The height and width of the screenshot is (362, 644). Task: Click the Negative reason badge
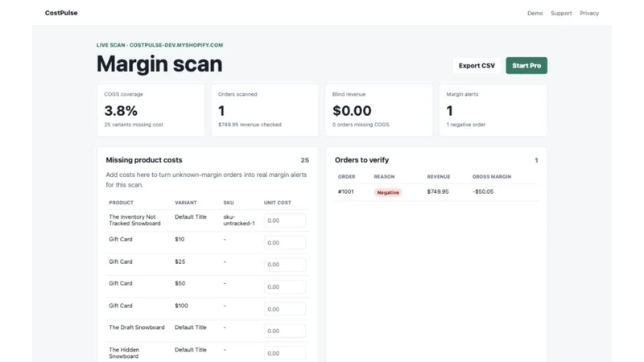click(388, 192)
